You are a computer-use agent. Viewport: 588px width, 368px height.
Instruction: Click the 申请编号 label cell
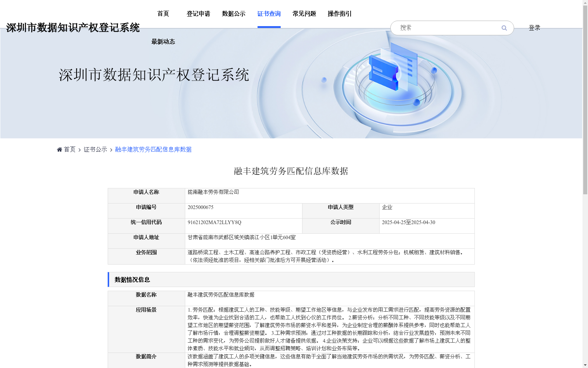pos(146,211)
